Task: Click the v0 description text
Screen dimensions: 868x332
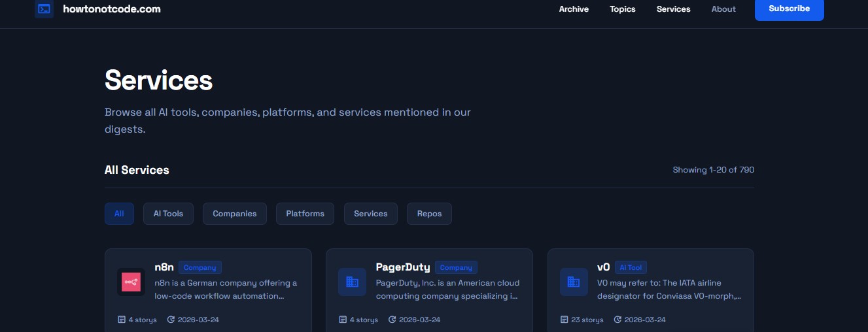Action: click(669, 290)
